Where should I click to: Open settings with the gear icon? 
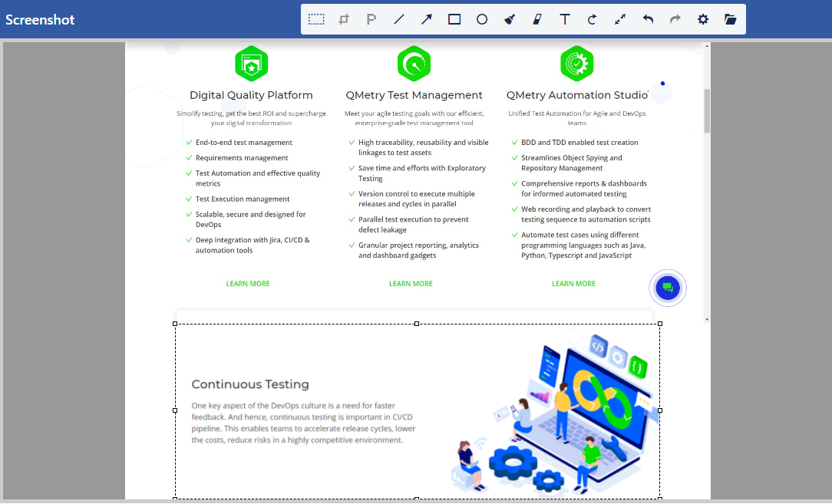[703, 19]
